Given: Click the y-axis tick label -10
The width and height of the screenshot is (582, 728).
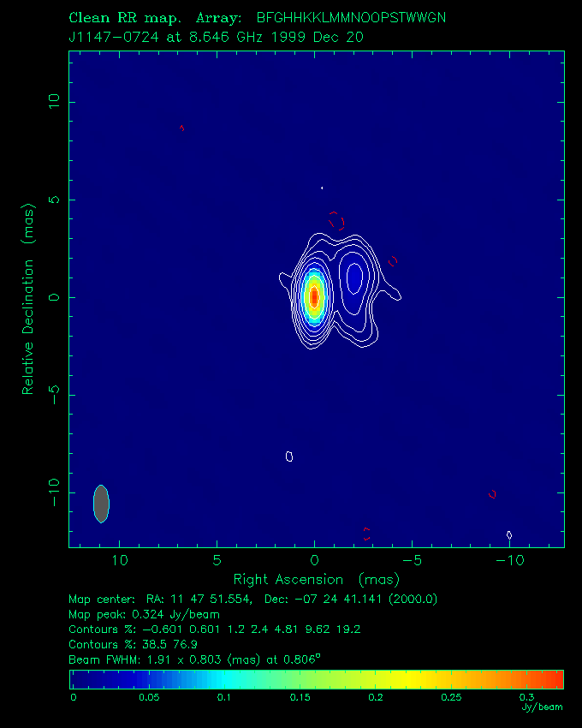Looking at the screenshot, I should click(54, 492).
